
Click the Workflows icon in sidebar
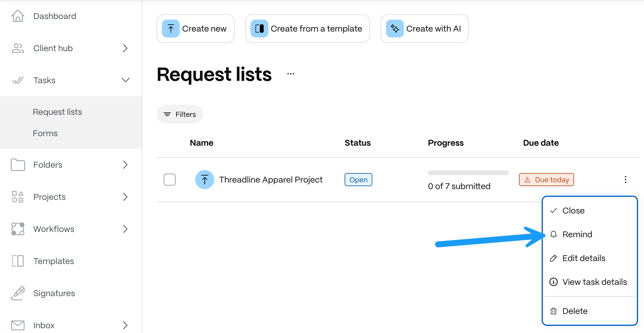point(18,229)
